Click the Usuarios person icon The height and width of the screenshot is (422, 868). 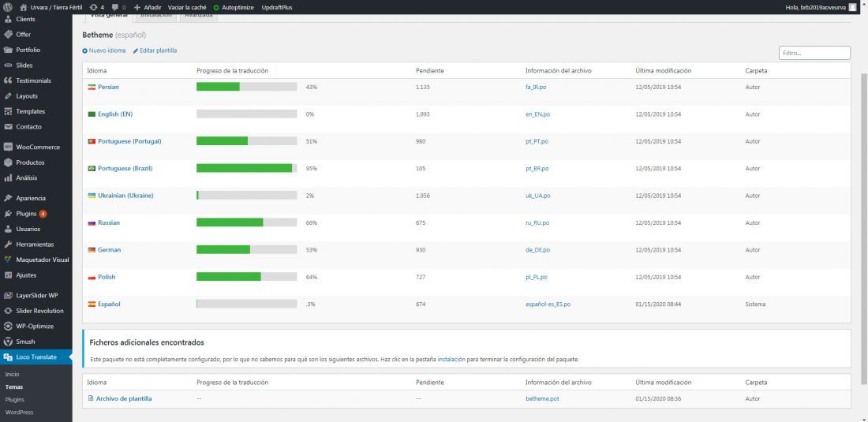point(8,229)
